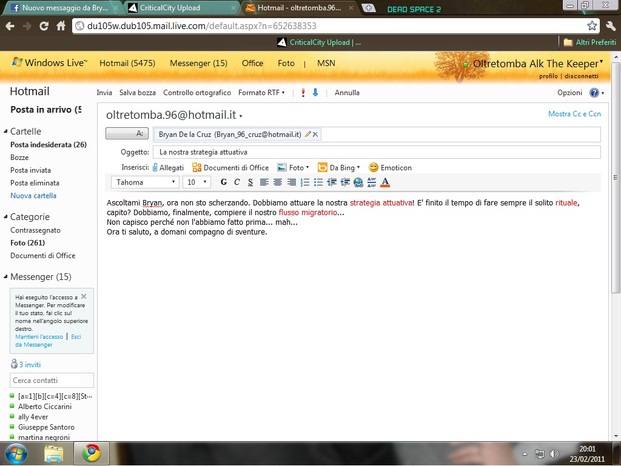Toggle underline (S) formatting
Viewport: 621px width, 466px height.
[250, 182]
